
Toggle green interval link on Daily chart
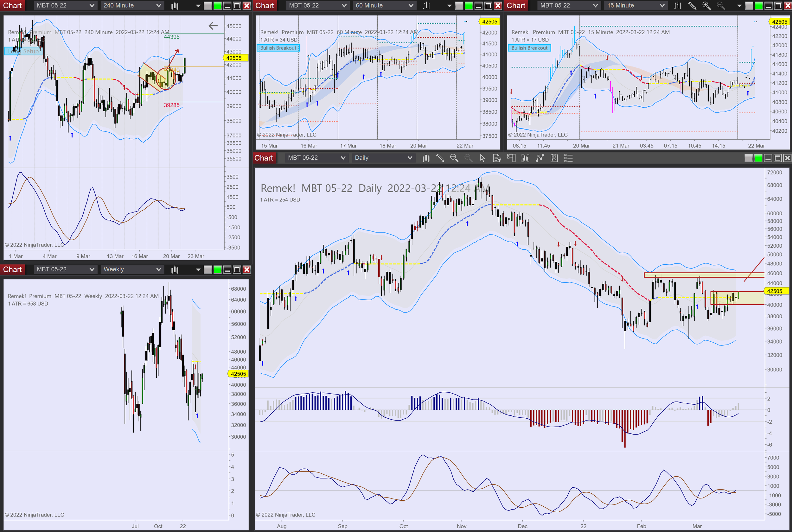tap(758, 158)
